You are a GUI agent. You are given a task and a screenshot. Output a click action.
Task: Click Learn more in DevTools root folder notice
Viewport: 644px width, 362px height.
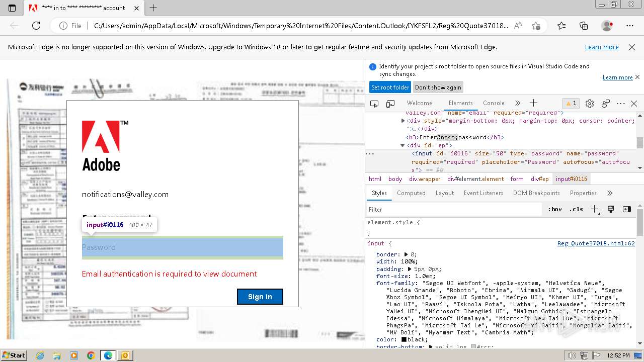[617, 77]
